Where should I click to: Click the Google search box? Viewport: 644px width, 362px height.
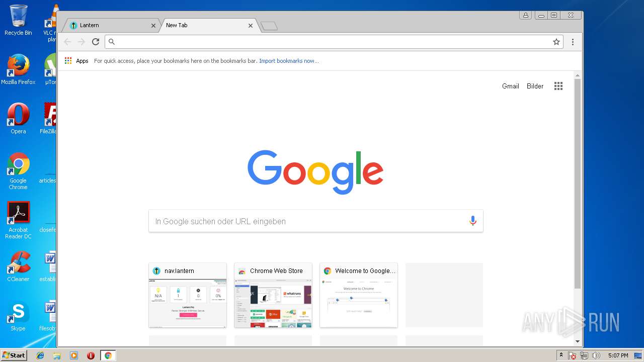click(x=316, y=221)
